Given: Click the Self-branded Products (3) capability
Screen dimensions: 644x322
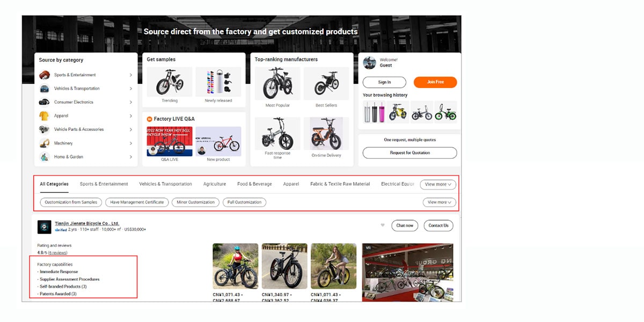Looking at the screenshot, I should tap(63, 287).
